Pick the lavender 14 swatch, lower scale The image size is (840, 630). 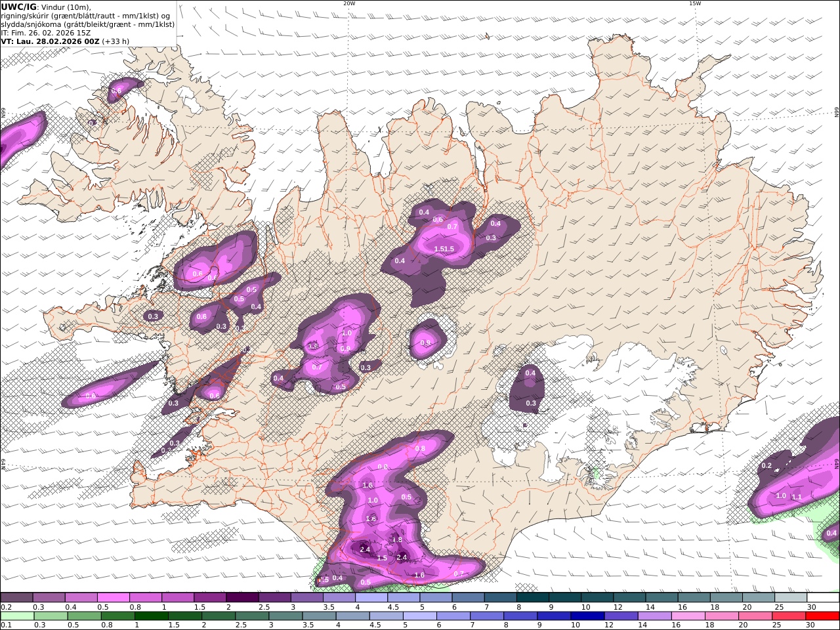click(x=654, y=616)
